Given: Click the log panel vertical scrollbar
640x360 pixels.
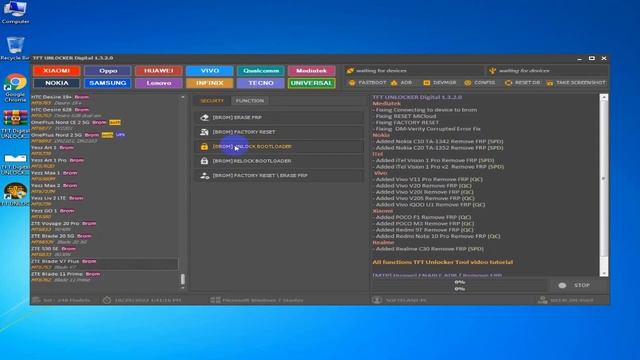Looking at the screenshot, I should [604, 185].
